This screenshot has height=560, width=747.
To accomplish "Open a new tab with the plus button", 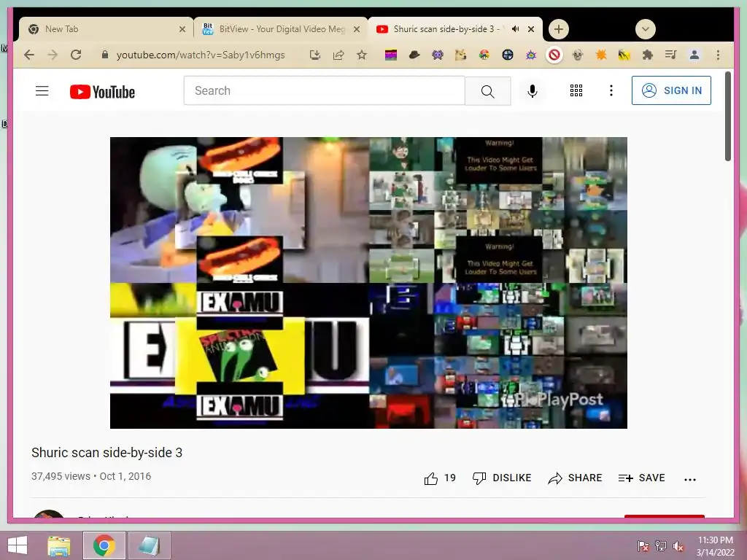I will (558, 29).
